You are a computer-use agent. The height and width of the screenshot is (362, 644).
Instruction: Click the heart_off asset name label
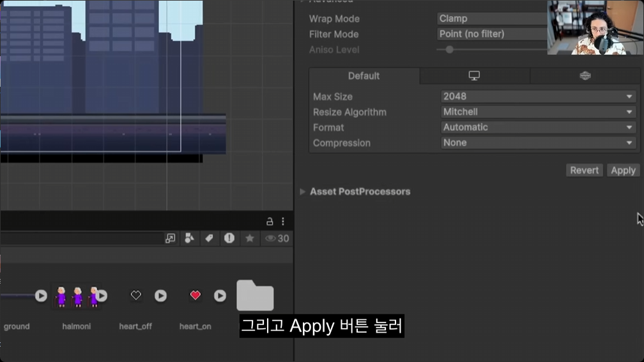click(x=135, y=327)
